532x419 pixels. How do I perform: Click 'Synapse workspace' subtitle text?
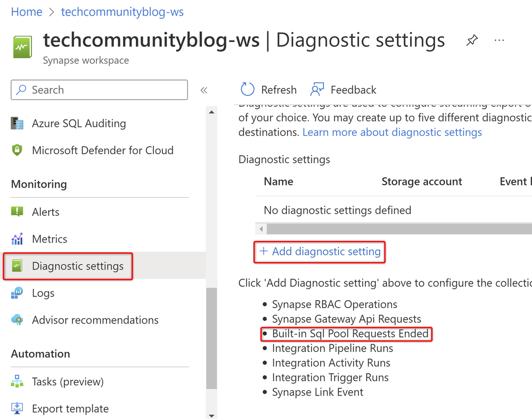pyautogui.click(x=86, y=60)
